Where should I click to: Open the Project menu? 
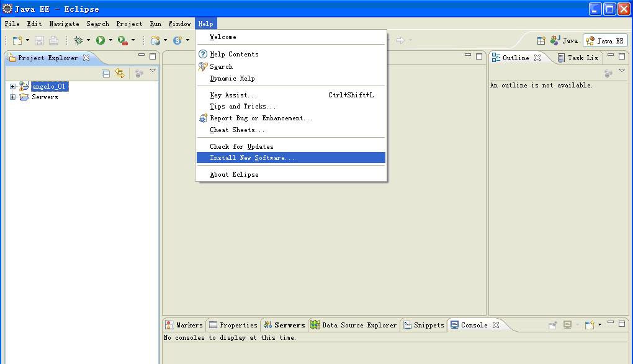click(129, 24)
